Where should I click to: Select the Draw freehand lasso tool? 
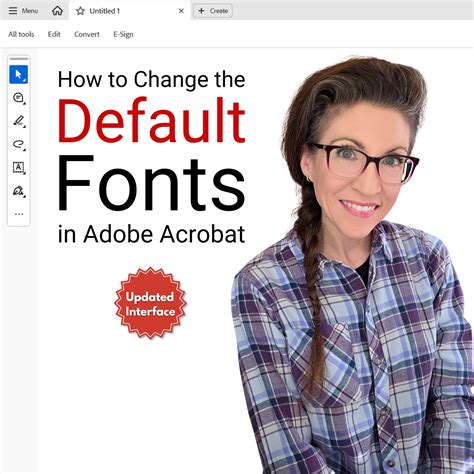pos(19,144)
